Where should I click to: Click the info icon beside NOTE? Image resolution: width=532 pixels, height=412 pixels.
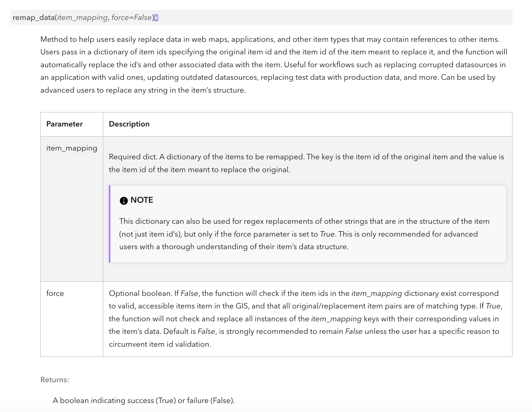click(x=124, y=201)
